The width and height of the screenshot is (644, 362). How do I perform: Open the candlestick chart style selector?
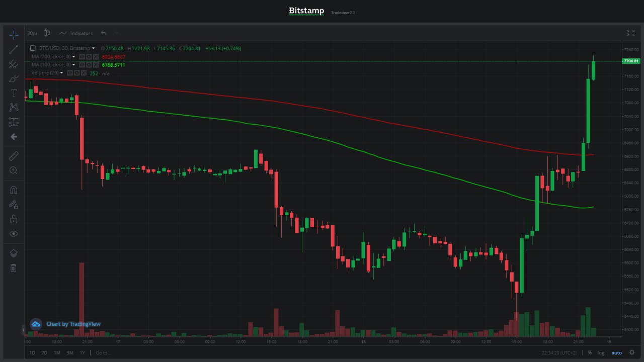pyautogui.click(x=47, y=33)
